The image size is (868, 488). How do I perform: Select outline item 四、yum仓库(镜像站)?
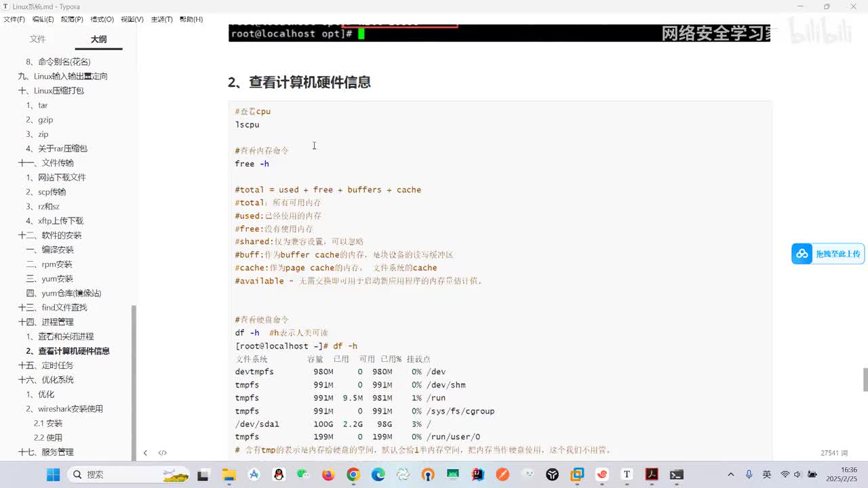click(x=64, y=293)
